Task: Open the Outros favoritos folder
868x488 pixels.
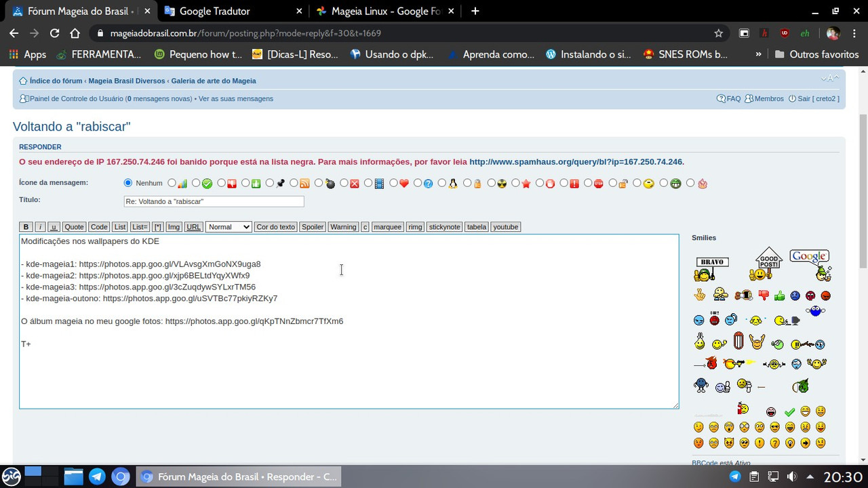Action: 817,54
